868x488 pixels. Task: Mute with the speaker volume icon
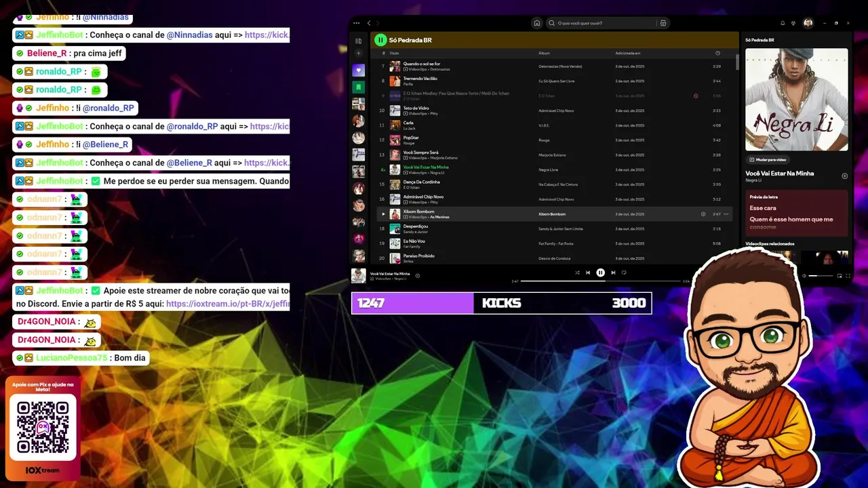(x=804, y=276)
